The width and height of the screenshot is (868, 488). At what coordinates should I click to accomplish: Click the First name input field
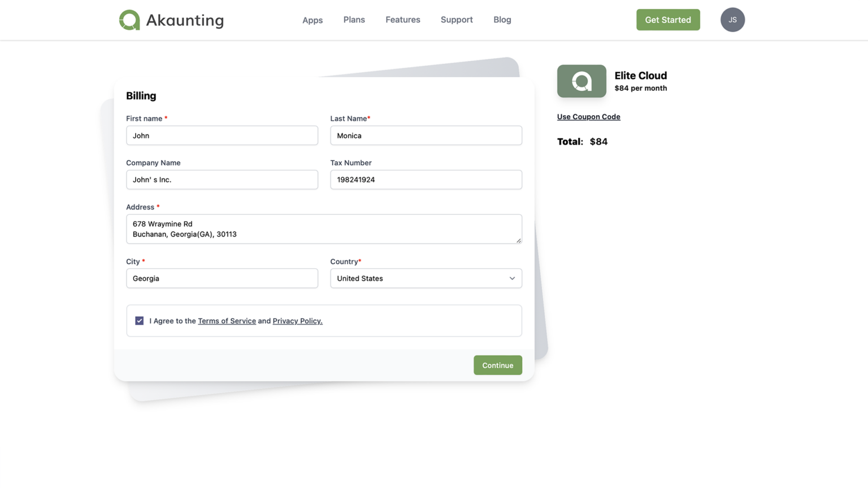[222, 136]
